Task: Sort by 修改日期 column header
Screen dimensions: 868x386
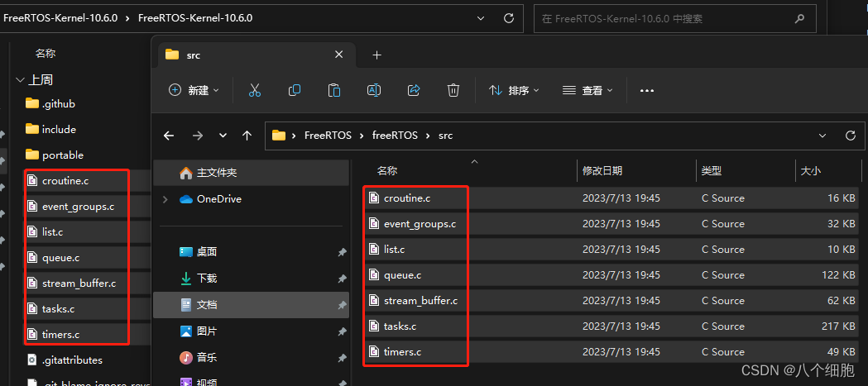Action: 602,171
